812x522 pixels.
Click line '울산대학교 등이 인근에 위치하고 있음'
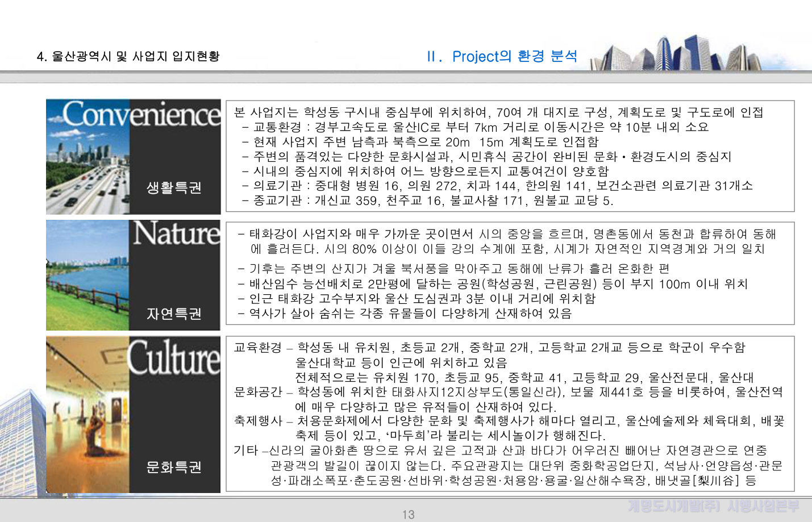point(401,362)
